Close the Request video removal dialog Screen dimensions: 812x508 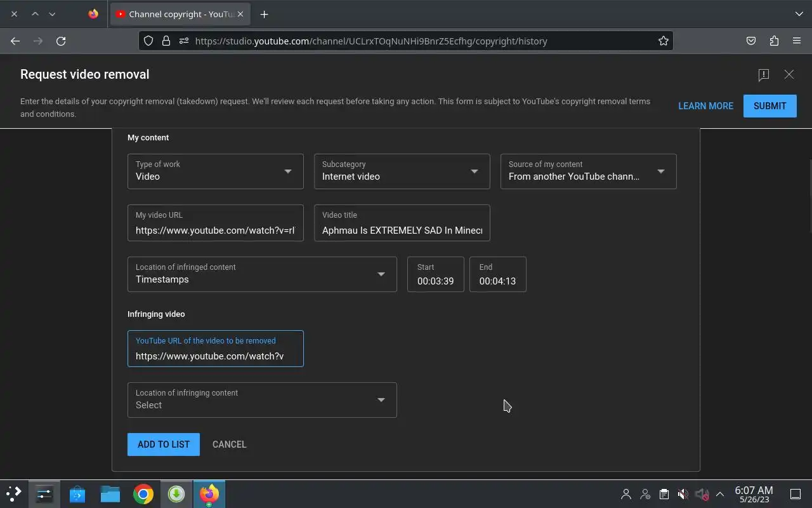coord(789,74)
